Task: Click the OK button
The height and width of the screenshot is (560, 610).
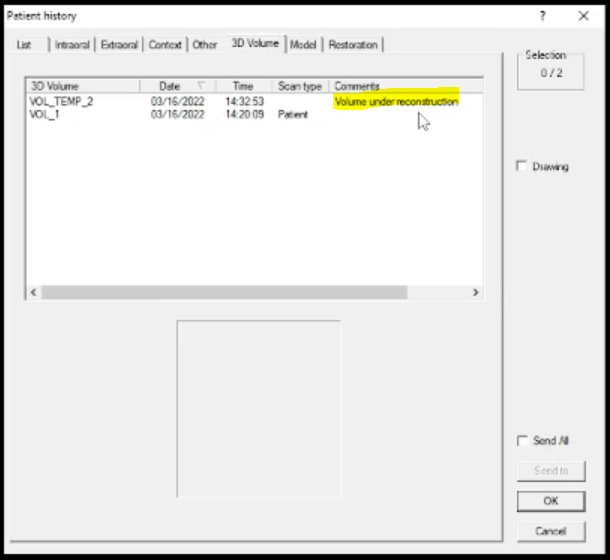Action: coord(550,501)
